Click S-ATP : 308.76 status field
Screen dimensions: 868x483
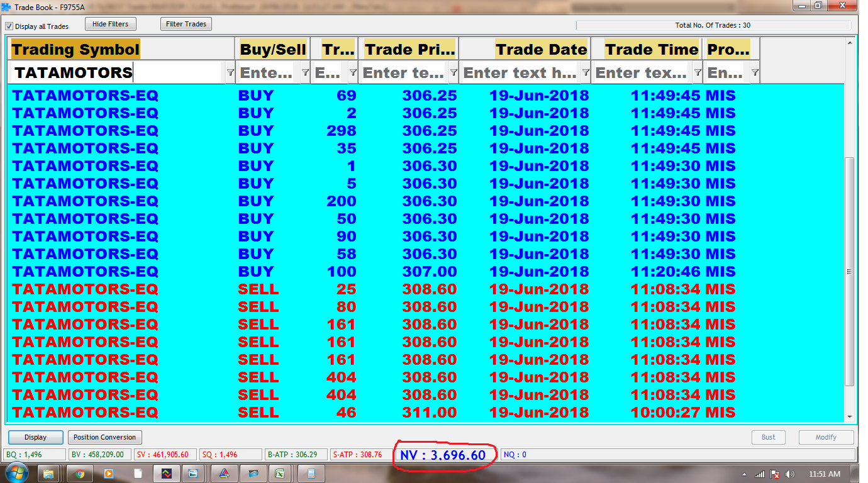pyautogui.click(x=362, y=455)
